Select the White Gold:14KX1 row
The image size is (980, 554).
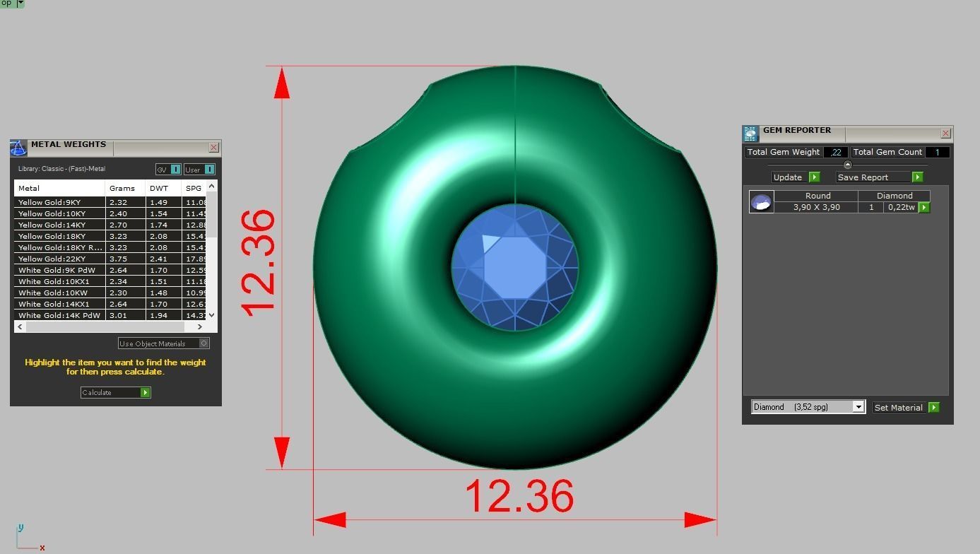(x=110, y=305)
